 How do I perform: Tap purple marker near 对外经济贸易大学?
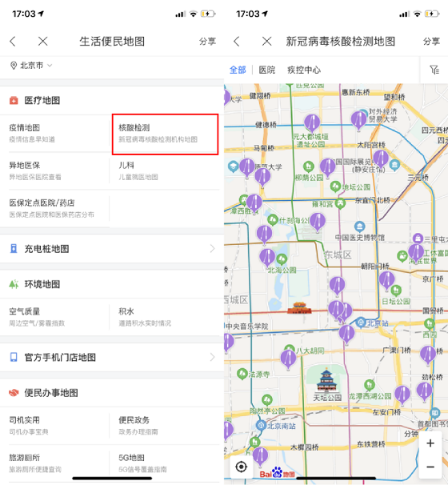(x=358, y=121)
